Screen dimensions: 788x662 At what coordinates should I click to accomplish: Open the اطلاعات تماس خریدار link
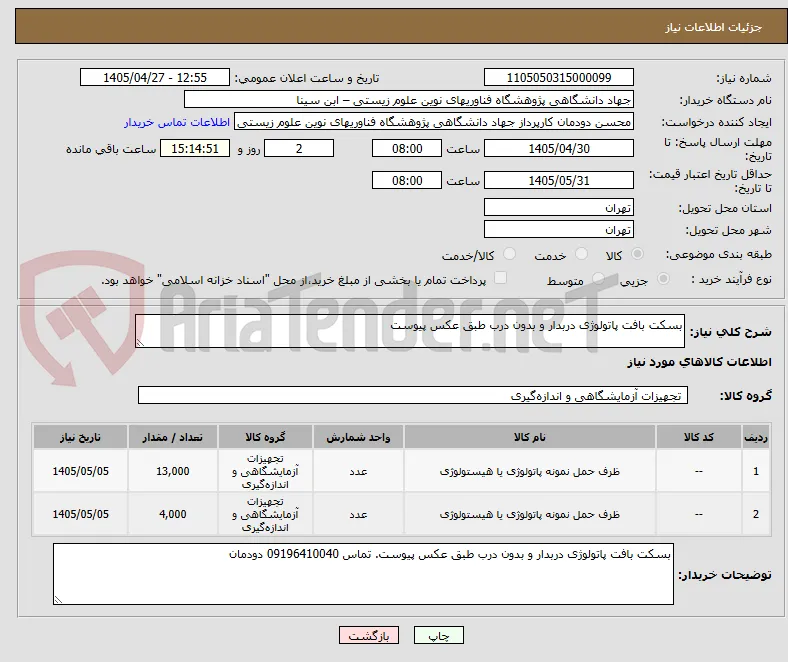pyautogui.click(x=177, y=122)
